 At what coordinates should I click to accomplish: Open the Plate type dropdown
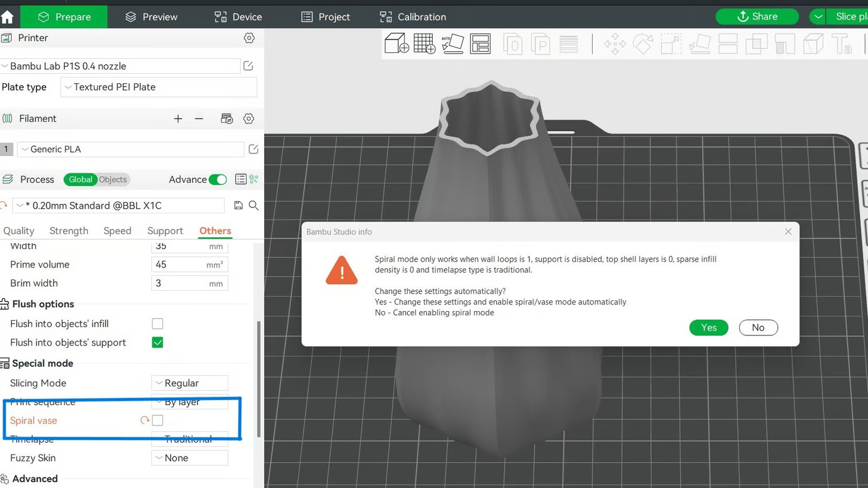click(x=159, y=87)
